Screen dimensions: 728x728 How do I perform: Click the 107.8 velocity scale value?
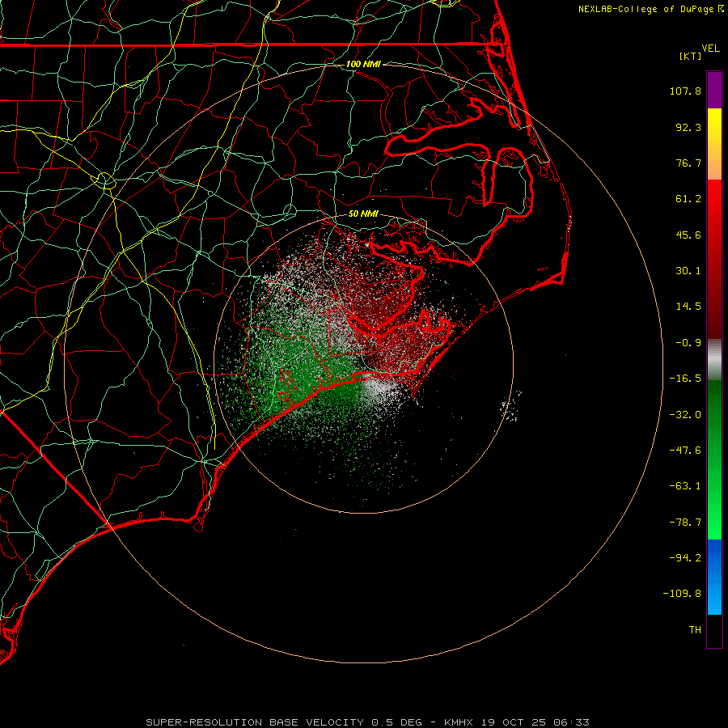pos(685,91)
